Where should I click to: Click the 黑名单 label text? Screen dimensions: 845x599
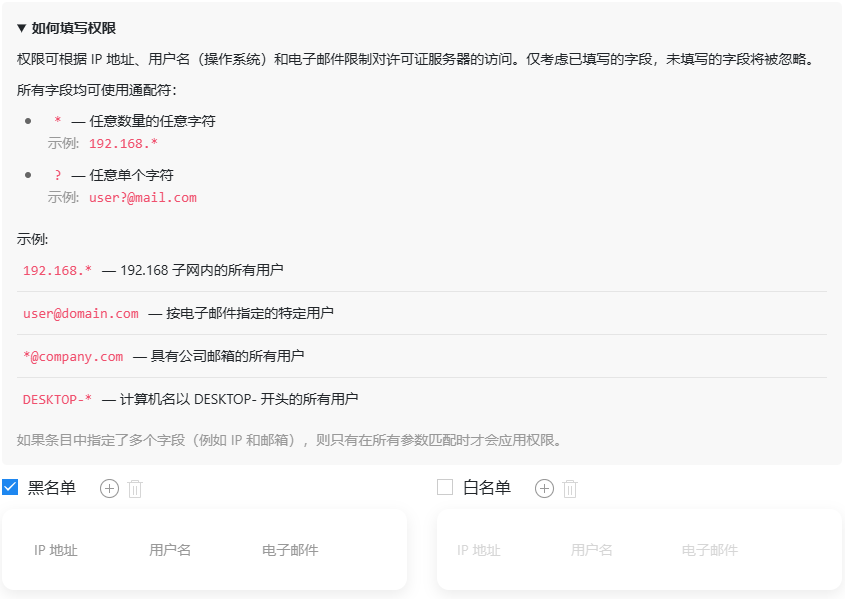[51, 488]
